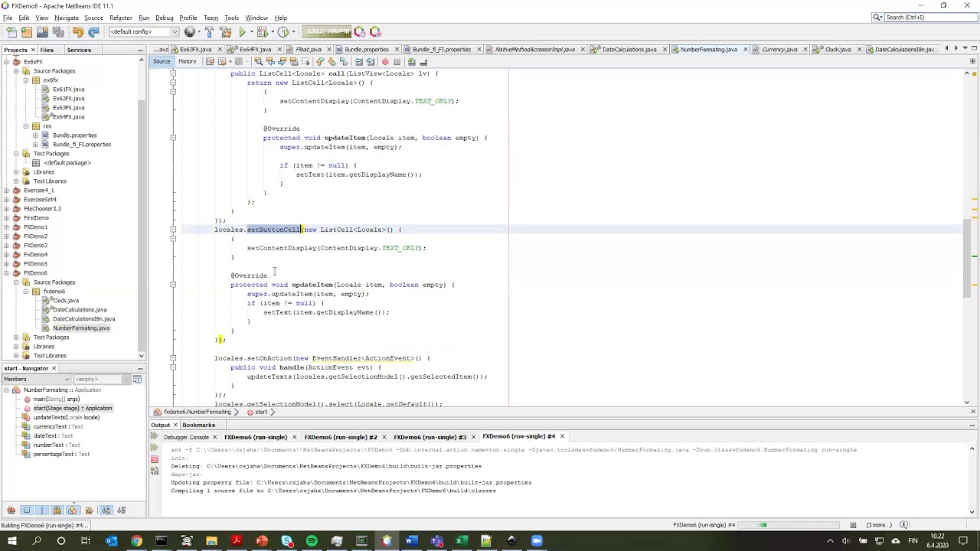980x551 pixels.
Task: Click the Build Project hammer icon
Action: tap(210, 31)
